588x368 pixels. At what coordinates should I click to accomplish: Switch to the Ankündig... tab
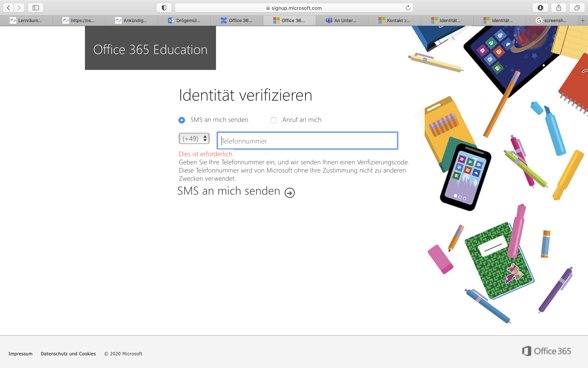pos(131,21)
